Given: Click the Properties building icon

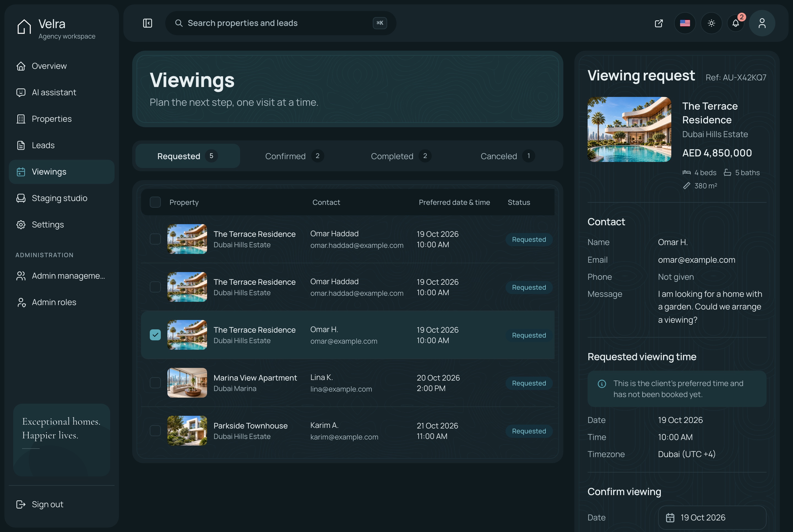Looking at the screenshot, I should tap(21, 119).
